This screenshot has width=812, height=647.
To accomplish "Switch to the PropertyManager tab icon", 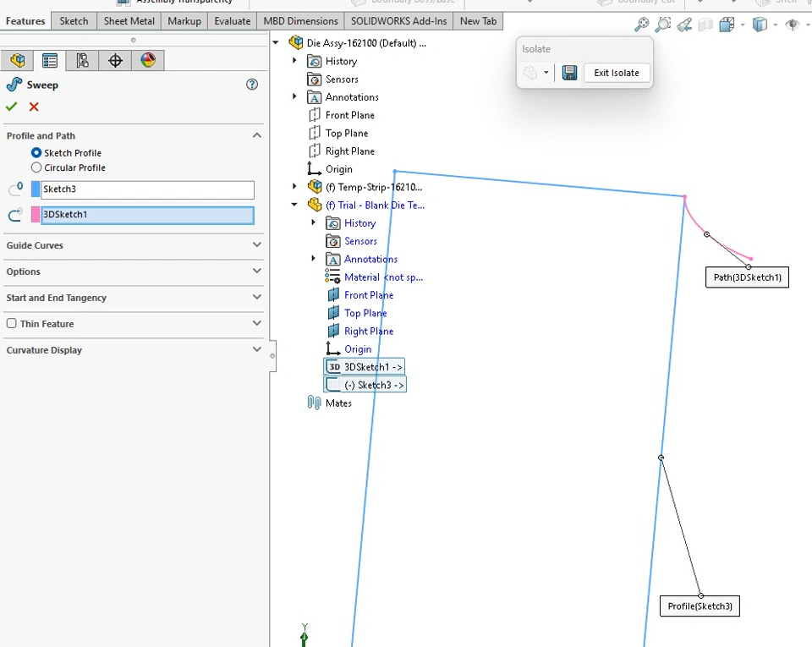I will (50, 61).
